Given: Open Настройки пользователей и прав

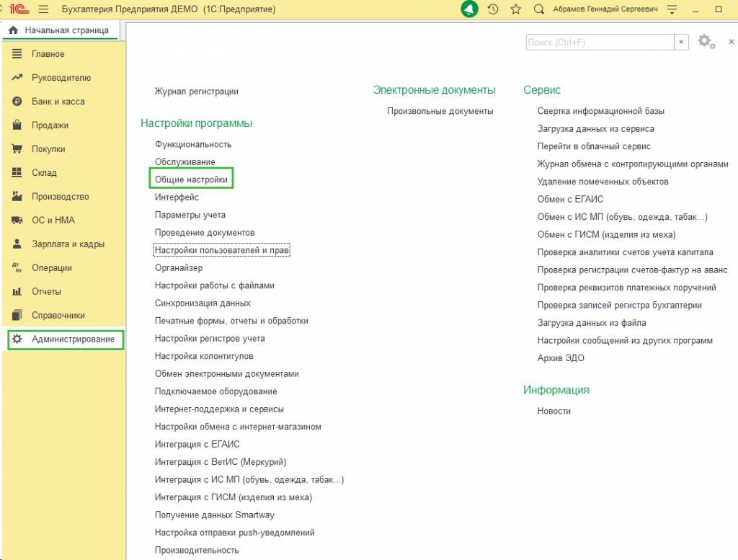Looking at the screenshot, I should coord(222,250).
